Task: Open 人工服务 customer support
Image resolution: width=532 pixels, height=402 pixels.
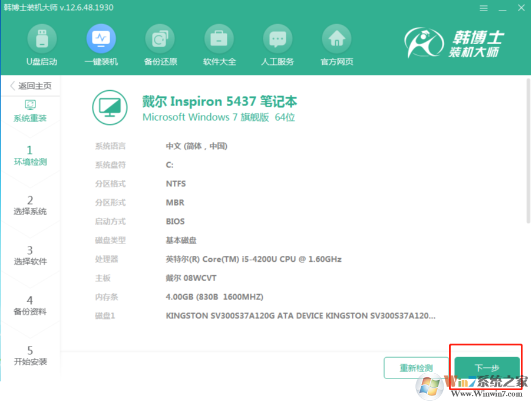Action: [277, 44]
